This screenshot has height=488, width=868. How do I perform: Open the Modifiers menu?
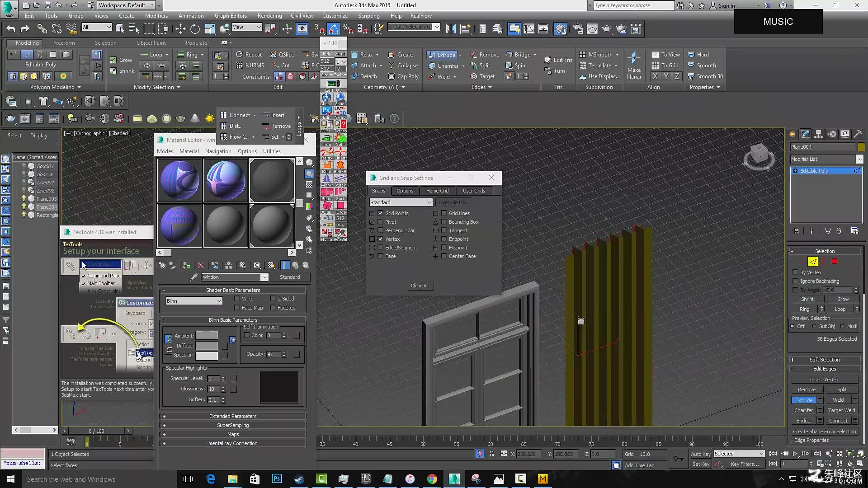point(156,16)
